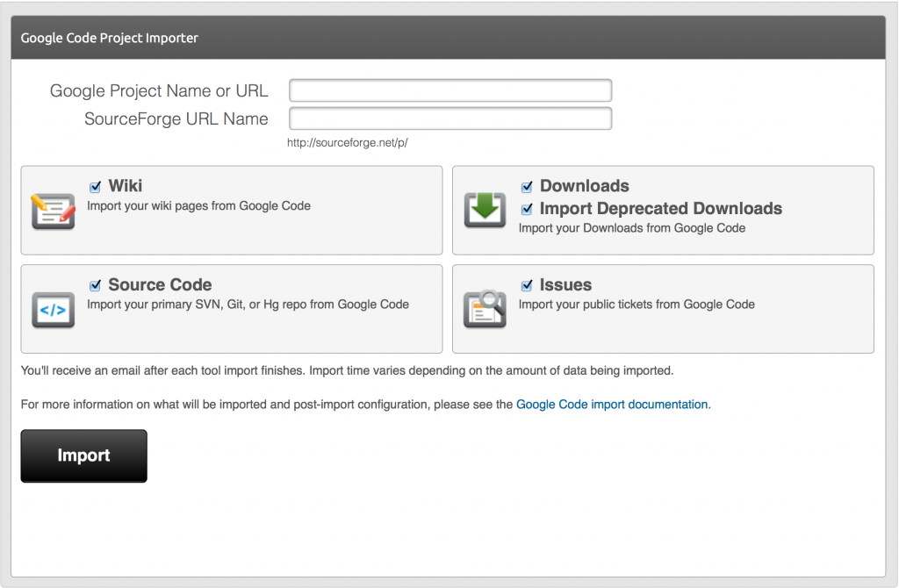Click the Wiki heading text

(x=125, y=186)
